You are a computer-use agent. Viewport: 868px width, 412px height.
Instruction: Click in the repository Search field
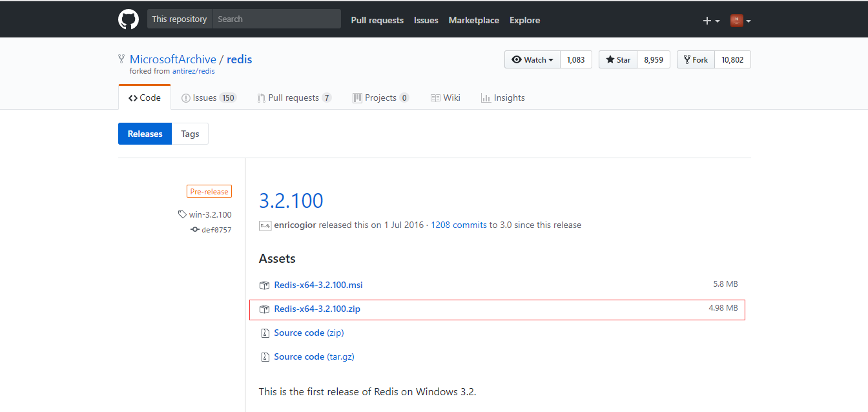(276, 19)
